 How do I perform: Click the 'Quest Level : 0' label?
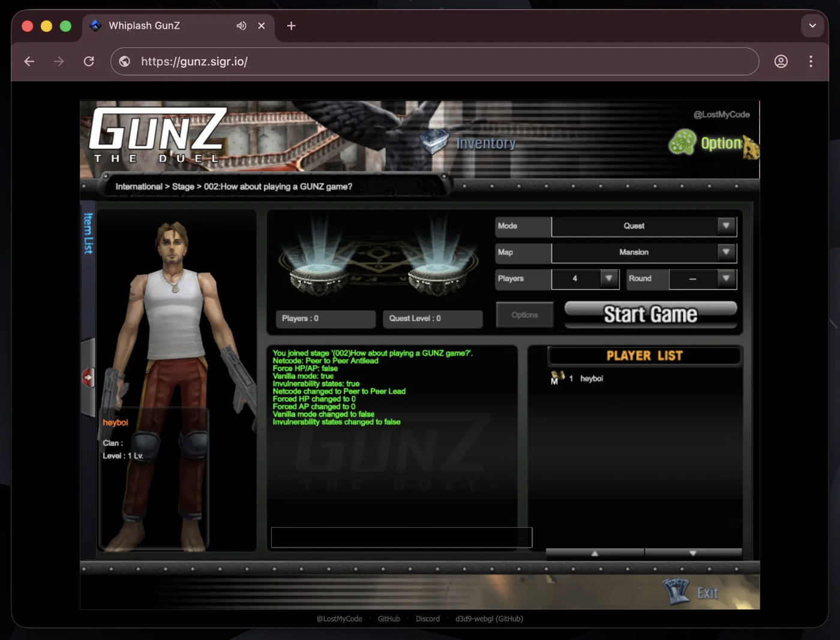(433, 319)
